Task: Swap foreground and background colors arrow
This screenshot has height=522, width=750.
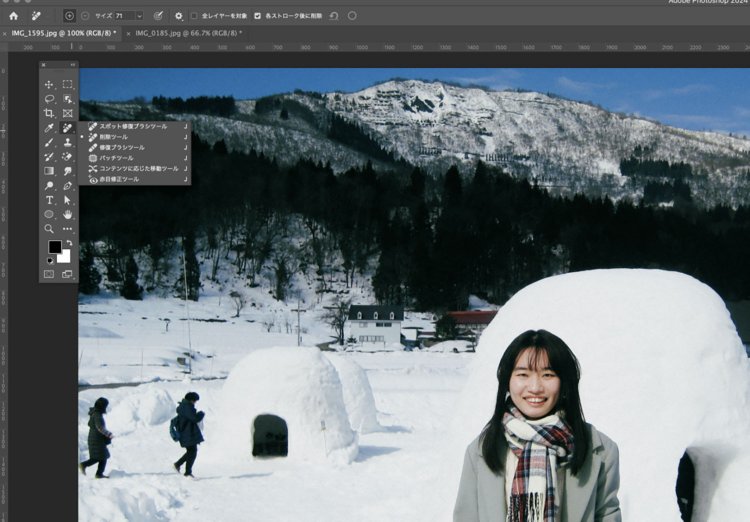Action: pos(69,243)
